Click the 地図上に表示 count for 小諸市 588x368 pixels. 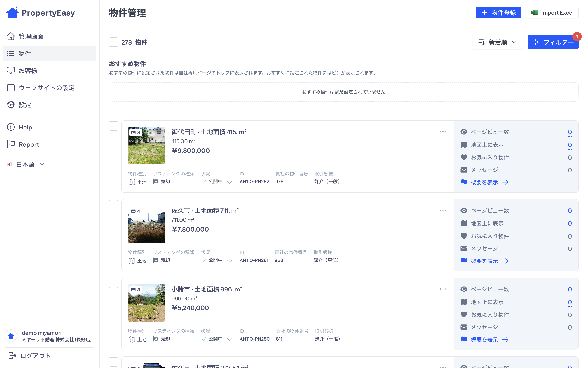(570, 302)
